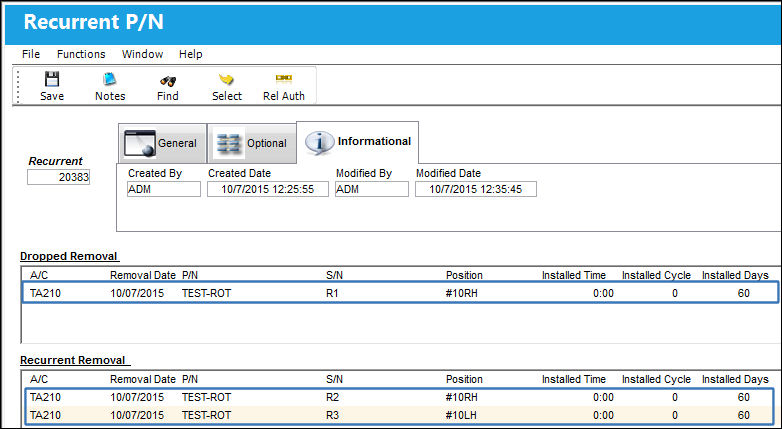Click S/N column header in Dropped Removal

point(334,275)
